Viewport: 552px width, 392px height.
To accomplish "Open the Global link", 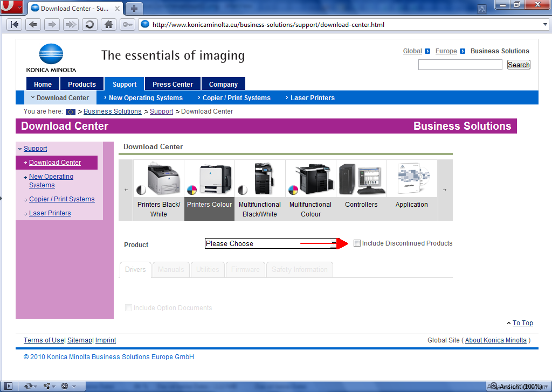I will [x=412, y=51].
